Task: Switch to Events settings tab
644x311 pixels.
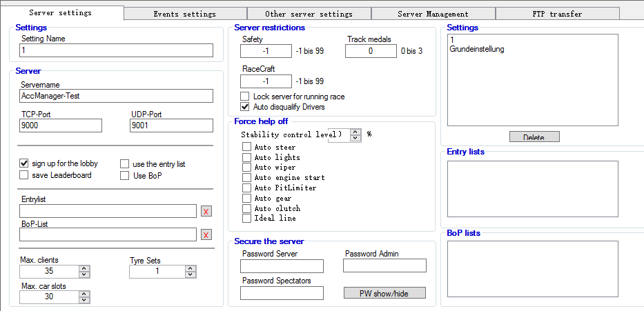Action: (184, 14)
